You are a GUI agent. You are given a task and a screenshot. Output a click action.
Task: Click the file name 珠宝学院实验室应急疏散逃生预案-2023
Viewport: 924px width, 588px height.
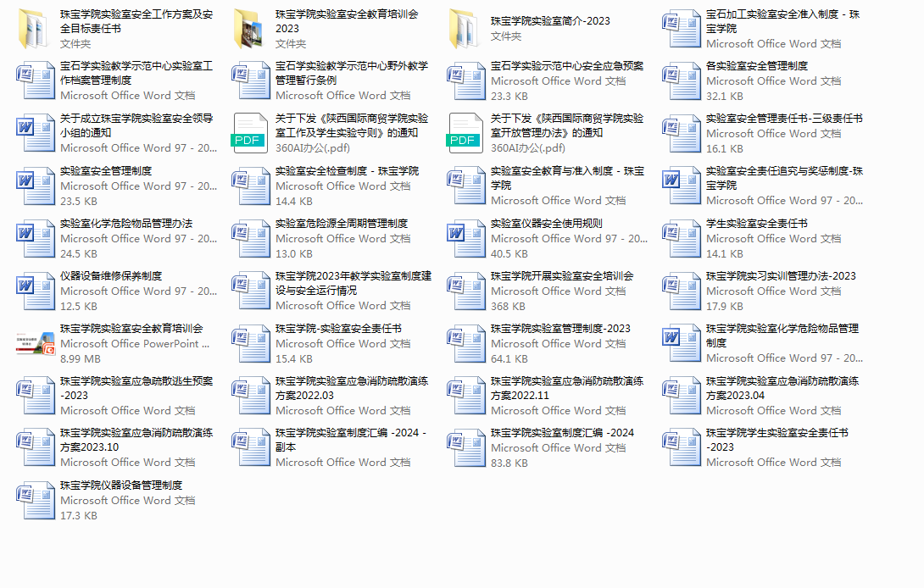coord(136,388)
